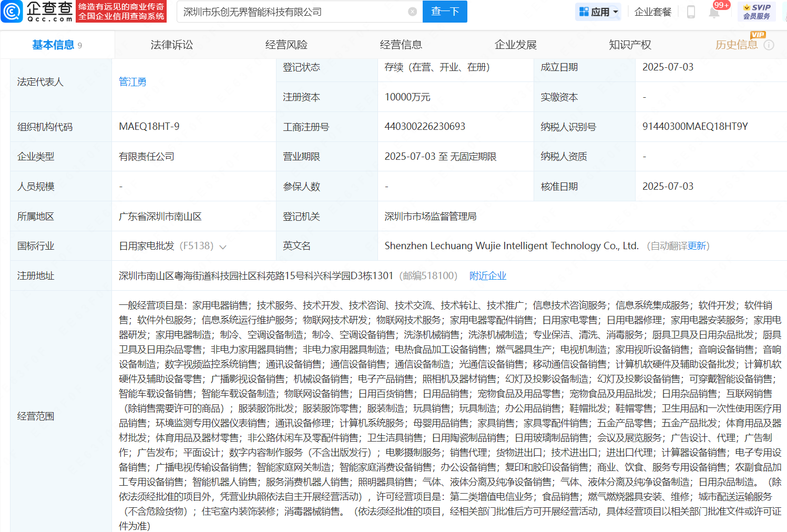The height and width of the screenshot is (532, 787).
Task: Click the info icon next to 历史信息
Action: click(x=769, y=45)
